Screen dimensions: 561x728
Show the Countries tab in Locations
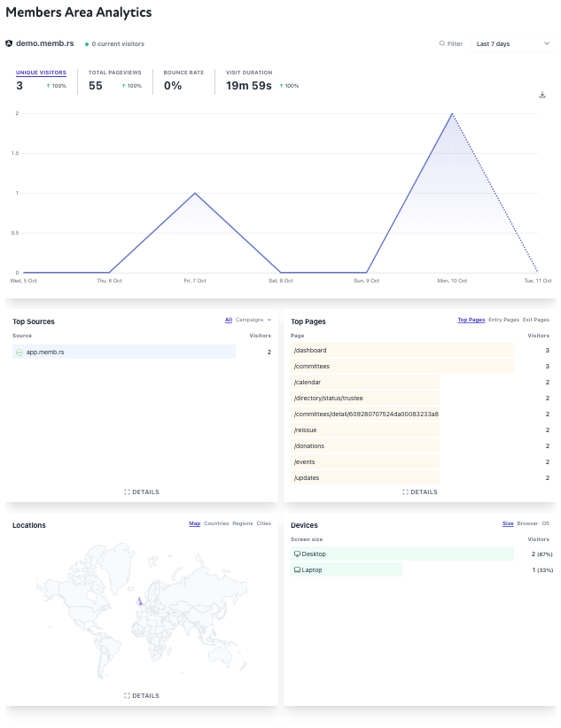click(x=216, y=523)
